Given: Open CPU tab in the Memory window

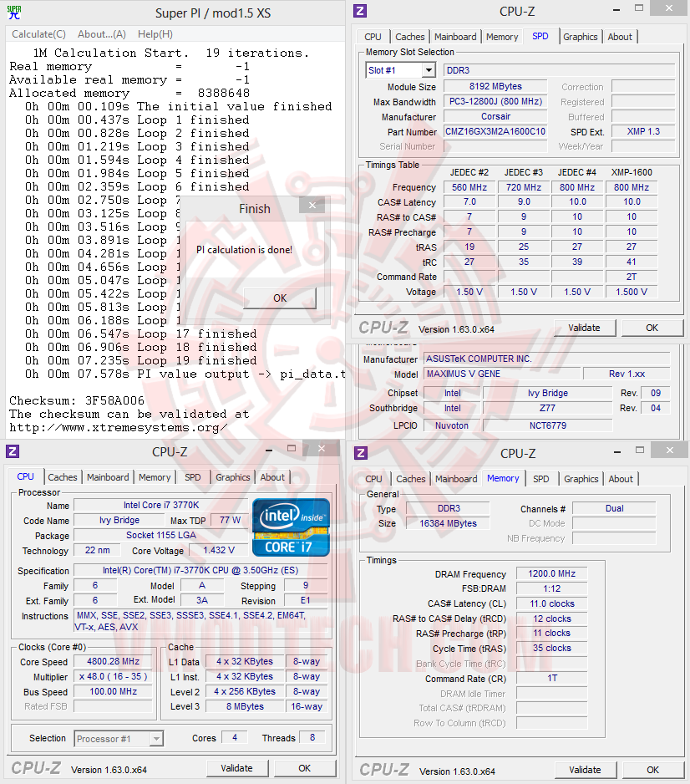Looking at the screenshot, I should tap(373, 478).
